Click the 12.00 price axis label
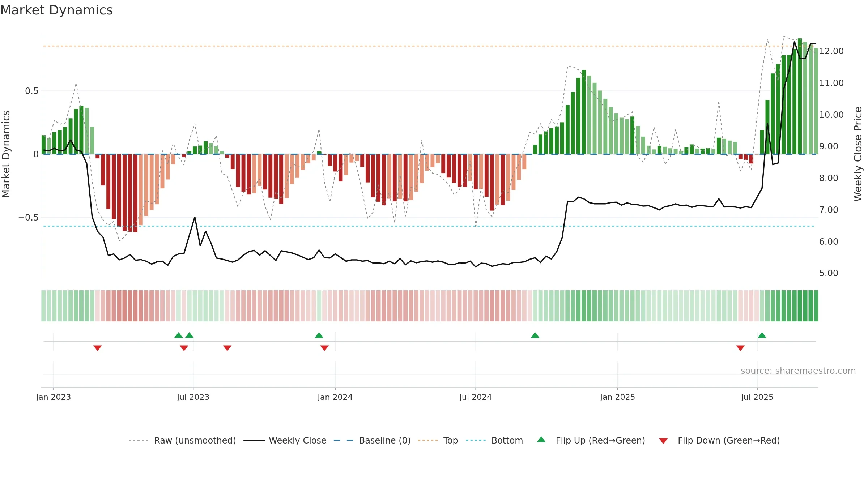868x488 pixels. (831, 51)
